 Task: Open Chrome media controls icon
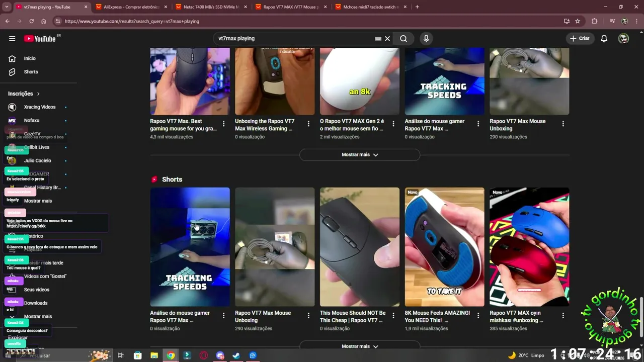(x=612, y=21)
